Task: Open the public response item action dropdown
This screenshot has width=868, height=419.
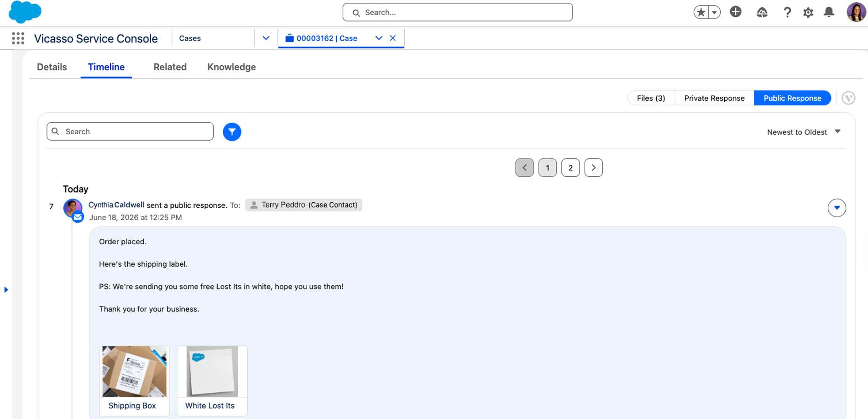Action: click(837, 208)
